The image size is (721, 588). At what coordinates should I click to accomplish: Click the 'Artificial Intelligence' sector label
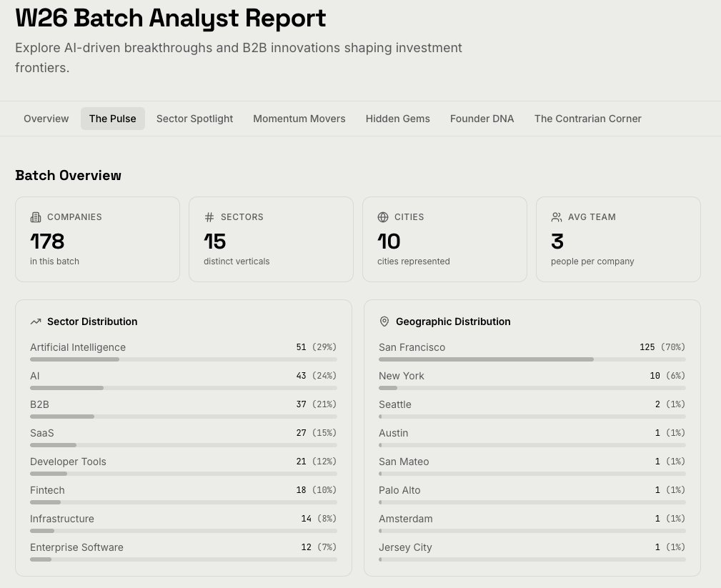click(x=78, y=347)
